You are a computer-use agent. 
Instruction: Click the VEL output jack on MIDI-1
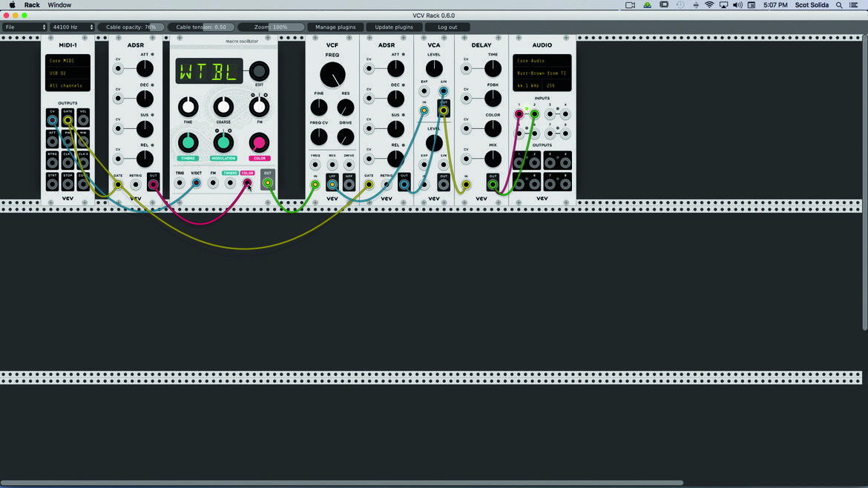tap(83, 120)
